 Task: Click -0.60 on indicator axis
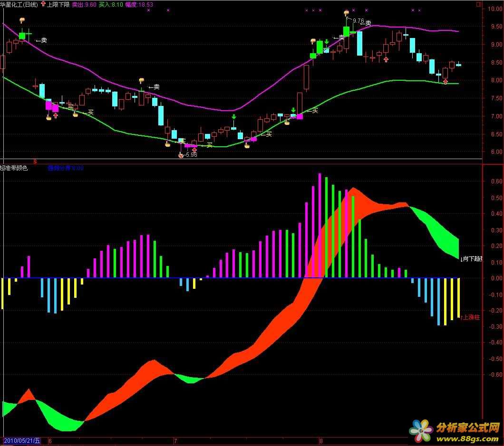(x=496, y=375)
